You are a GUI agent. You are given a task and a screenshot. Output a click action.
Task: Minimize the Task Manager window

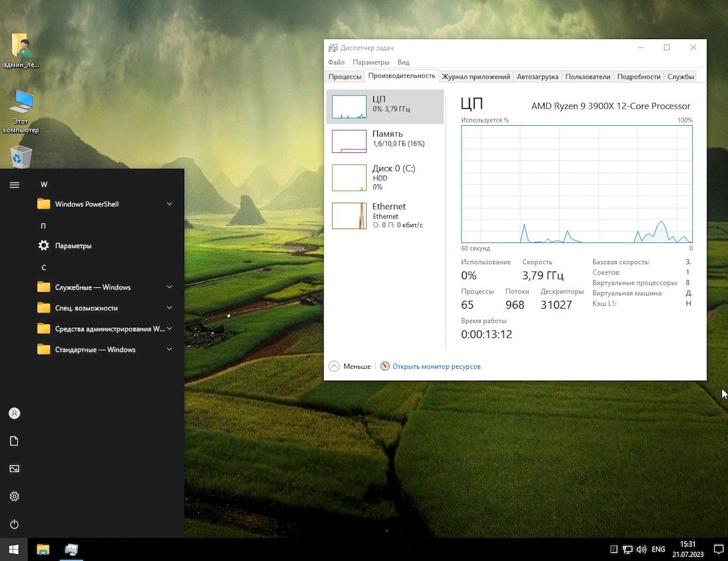[x=641, y=48]
